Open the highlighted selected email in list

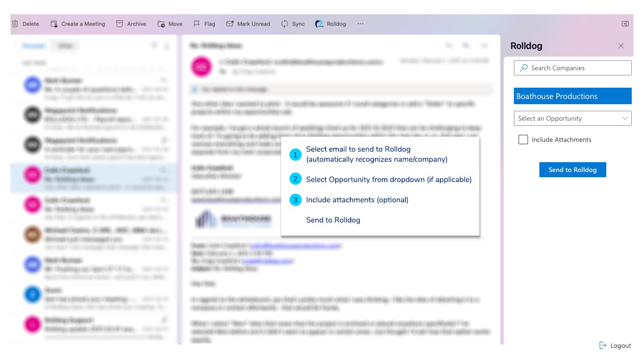click(94, 178)
